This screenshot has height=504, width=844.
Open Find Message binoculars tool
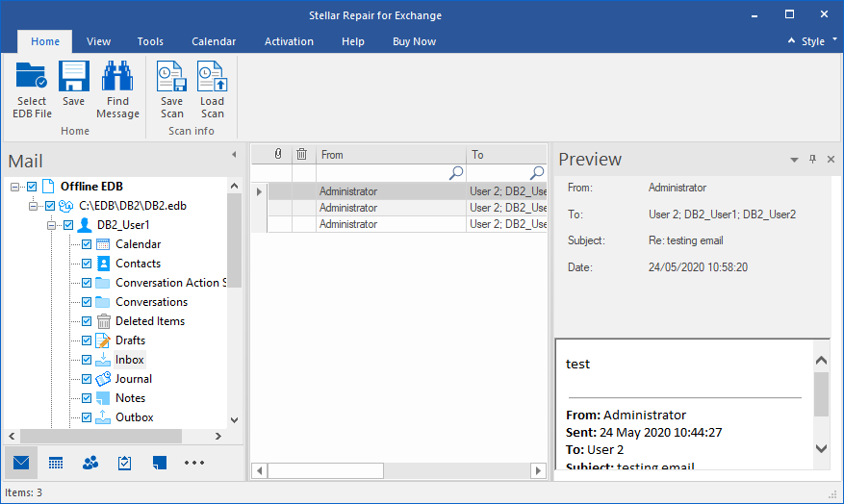coord(117,89)
